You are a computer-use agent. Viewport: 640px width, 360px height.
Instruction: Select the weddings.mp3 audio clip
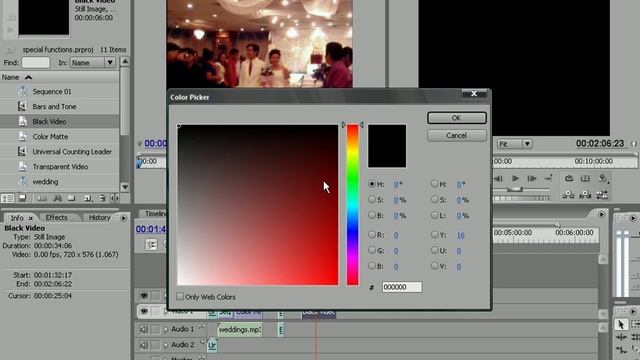click(x=240, y=329)
